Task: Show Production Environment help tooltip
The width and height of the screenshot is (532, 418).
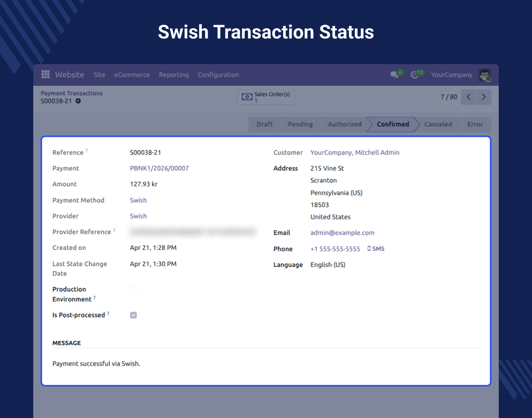Action: [x=95, y=297]
